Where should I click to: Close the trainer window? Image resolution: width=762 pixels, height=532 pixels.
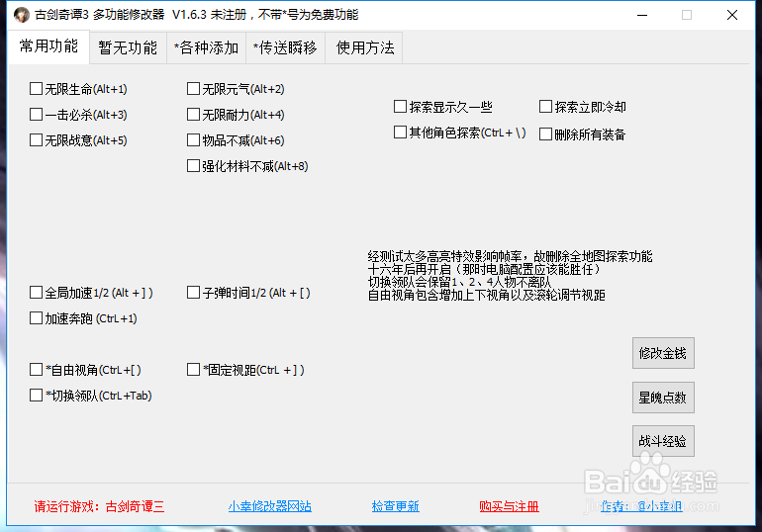(x=732, y=15)
